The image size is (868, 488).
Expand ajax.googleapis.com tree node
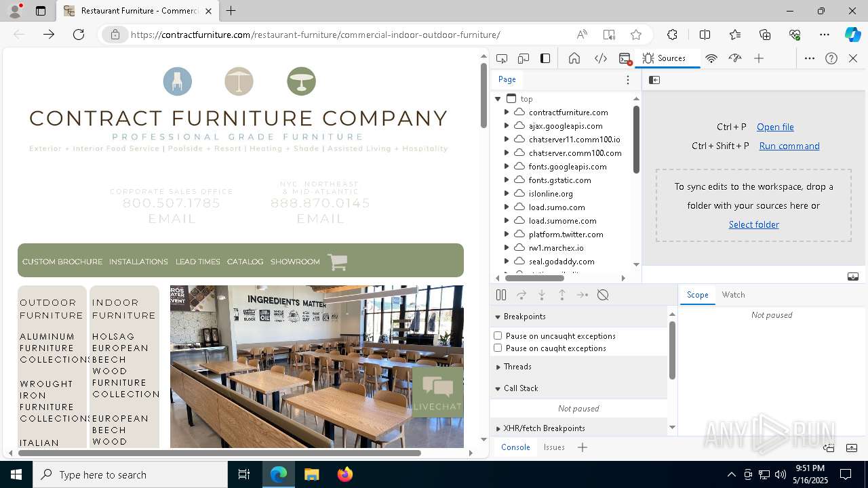click(507, 126)
